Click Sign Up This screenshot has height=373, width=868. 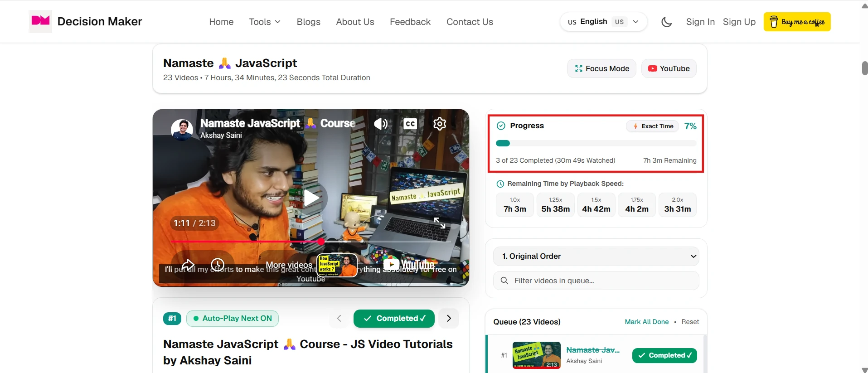pyautogui.click(x=739, y=22)
